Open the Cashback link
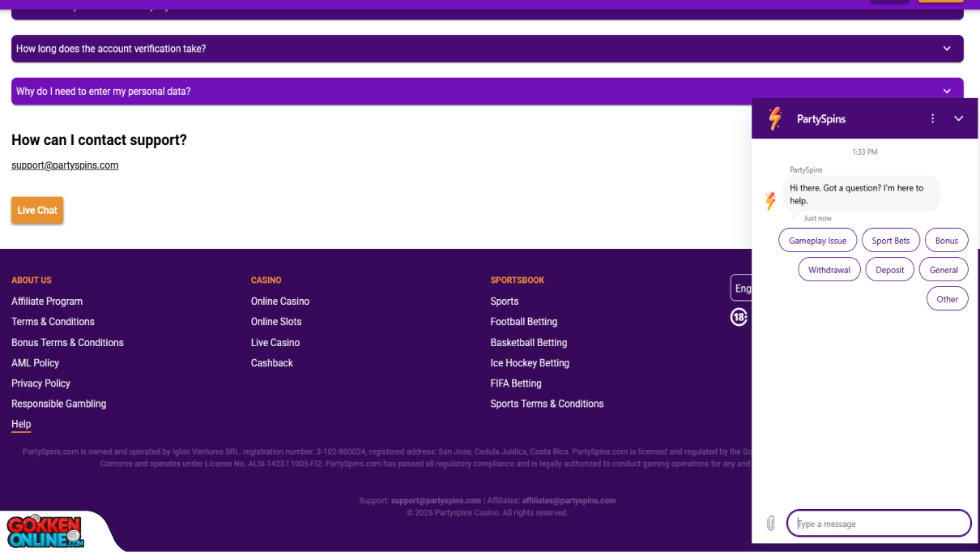This screenshot has height=552, width=980. 272,363
